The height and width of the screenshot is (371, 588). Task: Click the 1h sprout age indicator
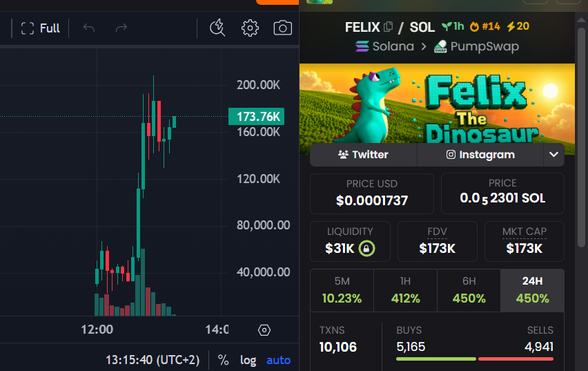[x=453, y=26]
